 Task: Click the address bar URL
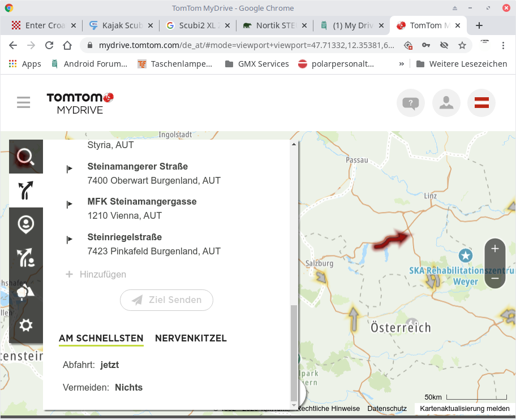pos(246,45)
